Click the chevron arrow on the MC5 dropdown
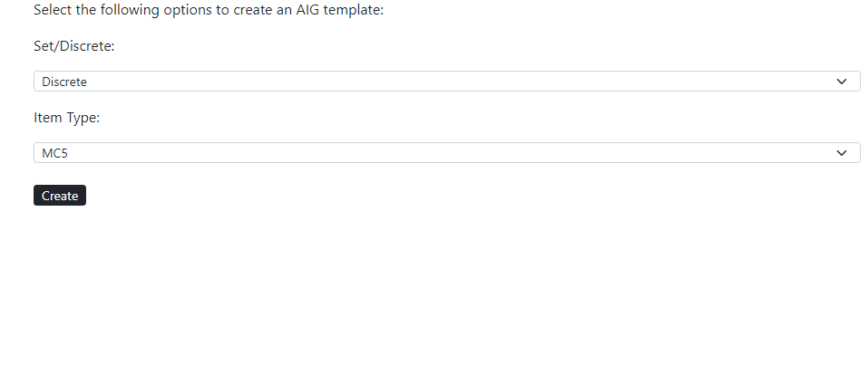Viewport: 868px width, 385px height. 843,153
